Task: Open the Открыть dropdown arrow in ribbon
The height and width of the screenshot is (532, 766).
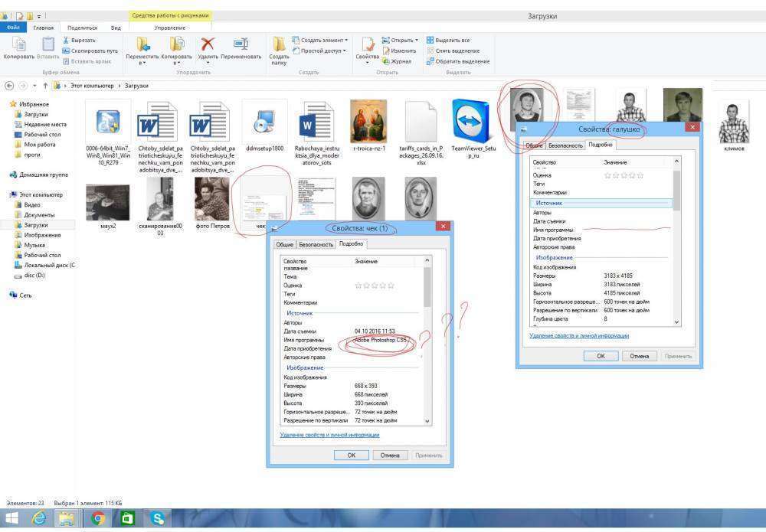Action: [416, 40]
